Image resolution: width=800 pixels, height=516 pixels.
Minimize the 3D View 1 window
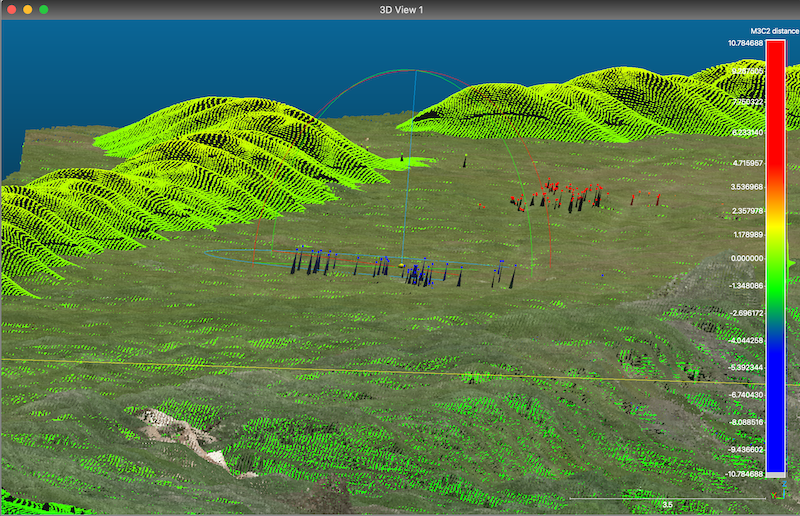click(28, 10)
